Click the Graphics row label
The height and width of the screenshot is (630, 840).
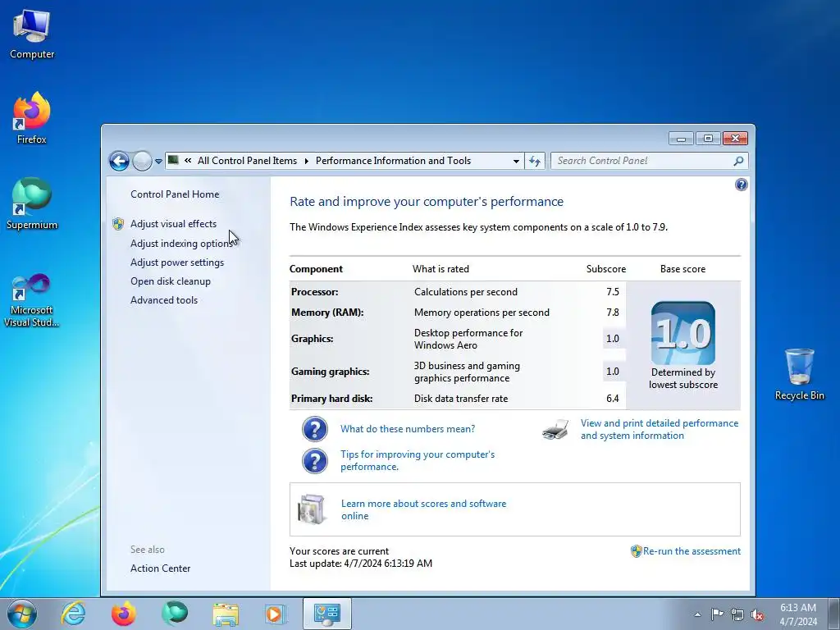pos(313,339)
